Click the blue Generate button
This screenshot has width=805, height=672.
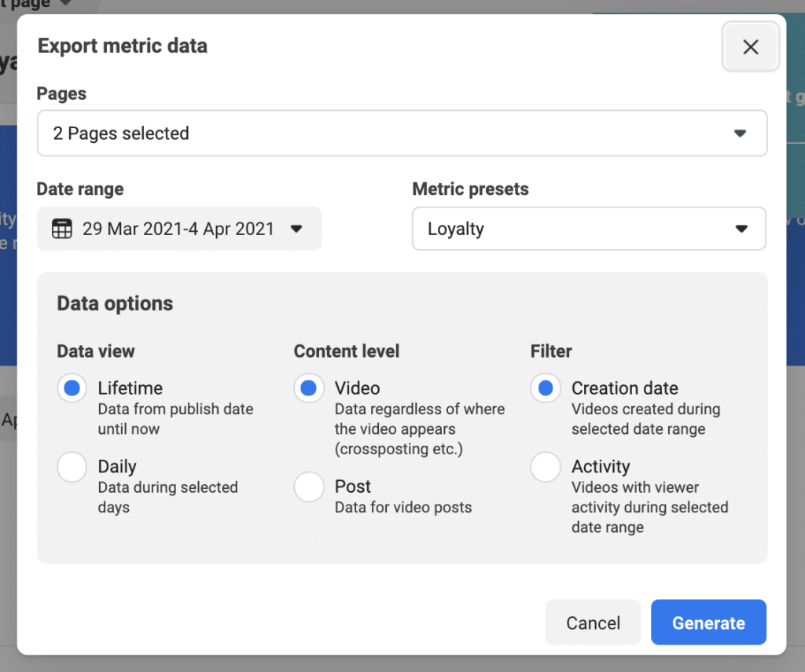click(x=708, y=623)
